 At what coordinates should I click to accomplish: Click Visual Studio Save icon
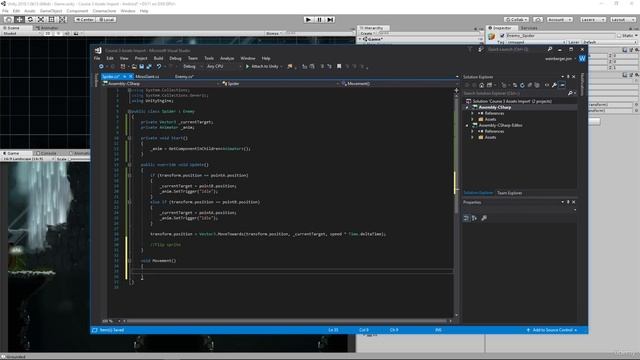click(142, 67)
